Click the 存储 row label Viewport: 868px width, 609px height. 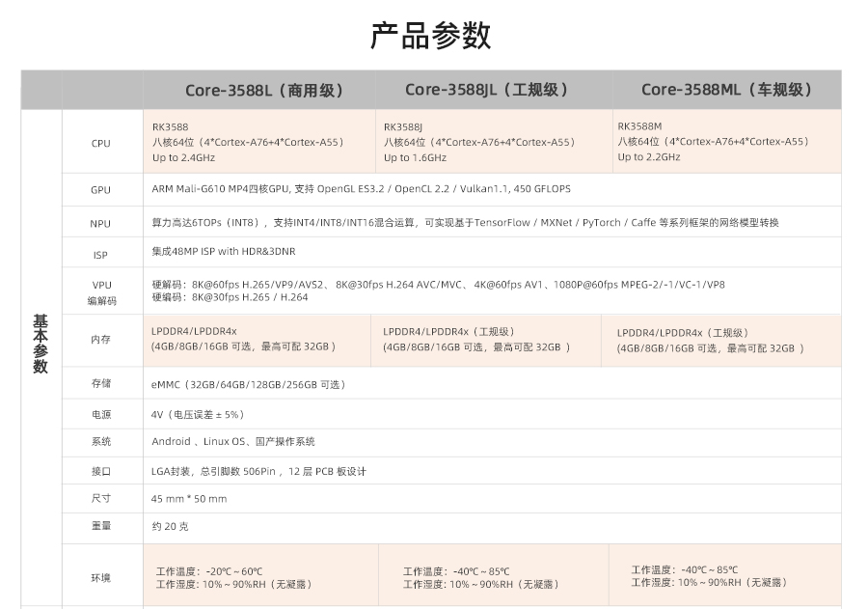[x=101, y=383]
